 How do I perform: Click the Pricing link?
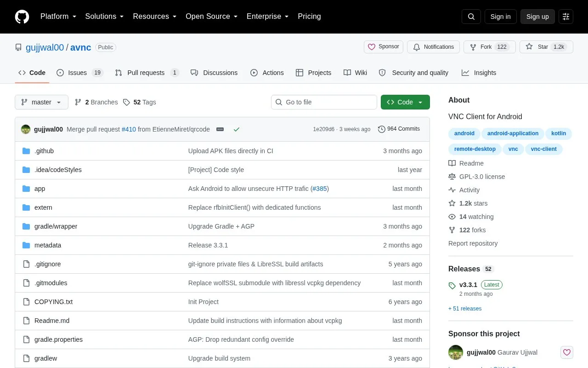point(309,17)
